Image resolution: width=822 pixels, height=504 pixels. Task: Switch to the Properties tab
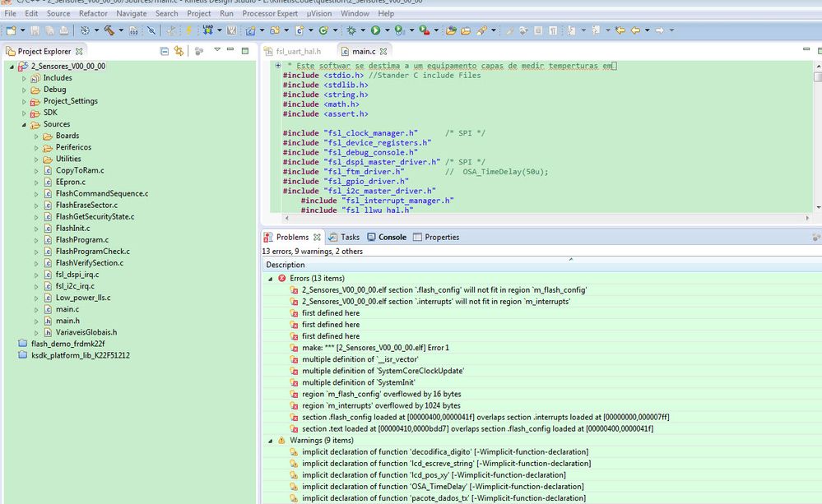[x=436, y=238]
